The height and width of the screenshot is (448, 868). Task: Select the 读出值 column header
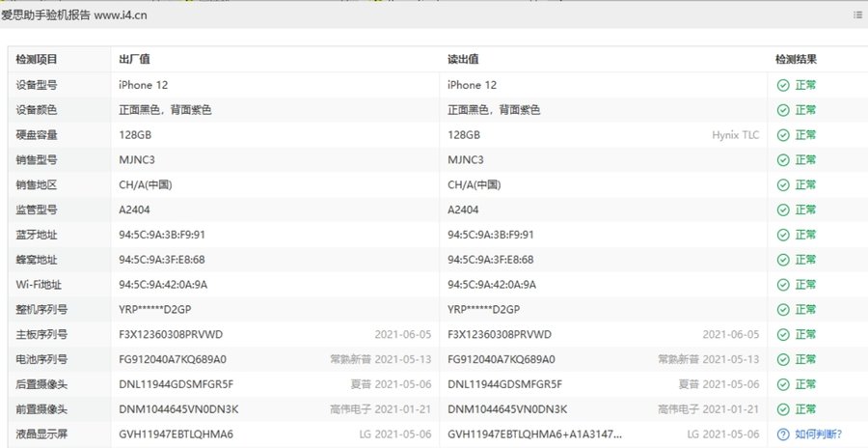click(x=463, y=59)
